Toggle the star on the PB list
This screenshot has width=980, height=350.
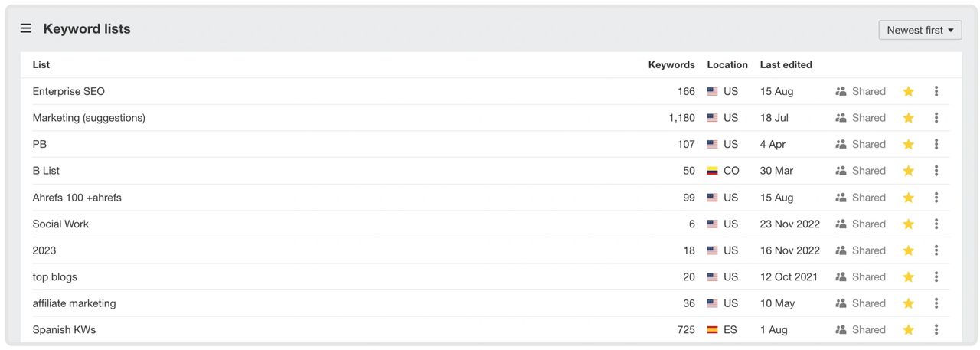coord(908,144)
